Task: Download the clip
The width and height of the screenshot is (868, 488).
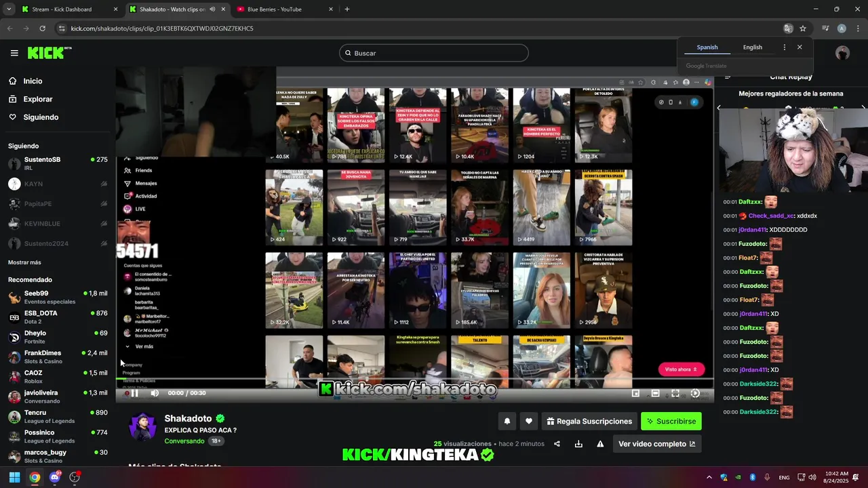Action: [x=578, y=444]
